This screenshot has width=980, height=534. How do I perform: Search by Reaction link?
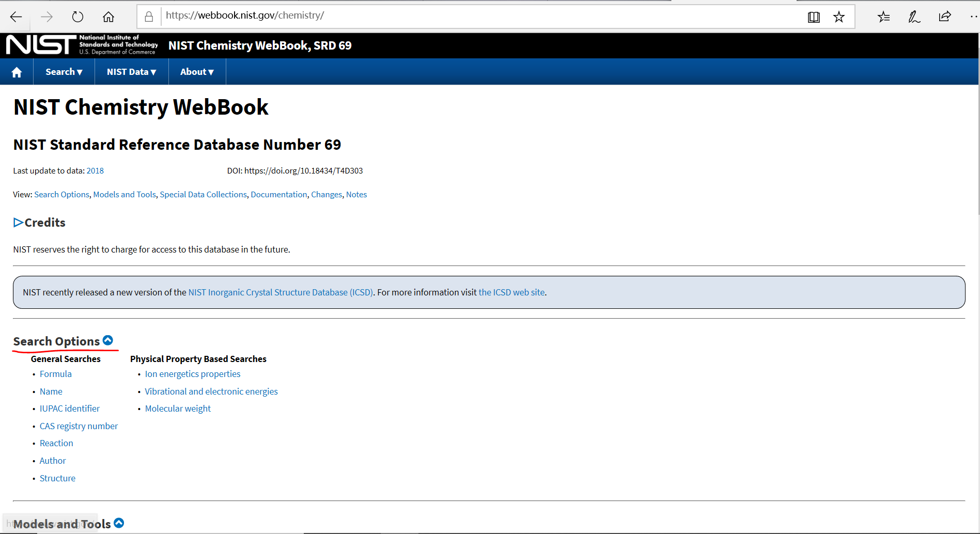pos(56,443)
